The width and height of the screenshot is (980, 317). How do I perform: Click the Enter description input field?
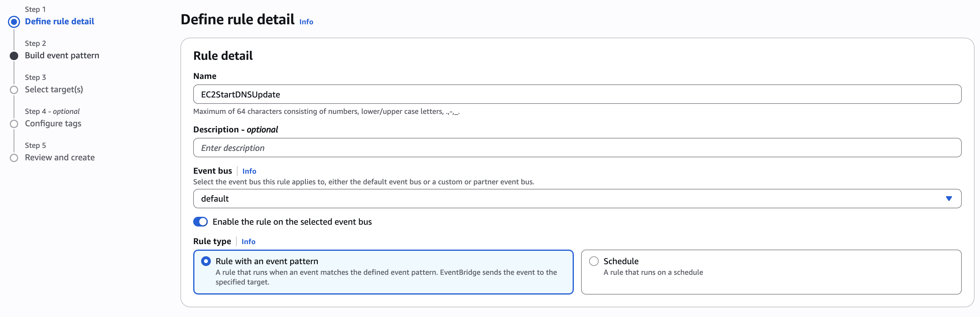click(x=577, y=148)
